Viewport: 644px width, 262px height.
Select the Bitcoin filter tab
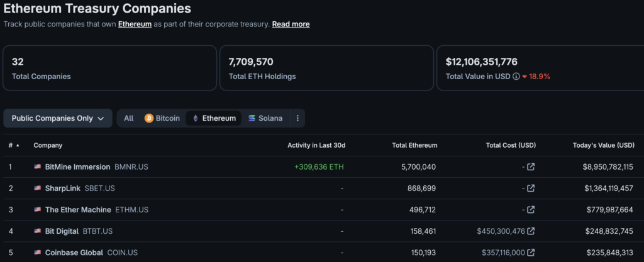coord(162,118)
